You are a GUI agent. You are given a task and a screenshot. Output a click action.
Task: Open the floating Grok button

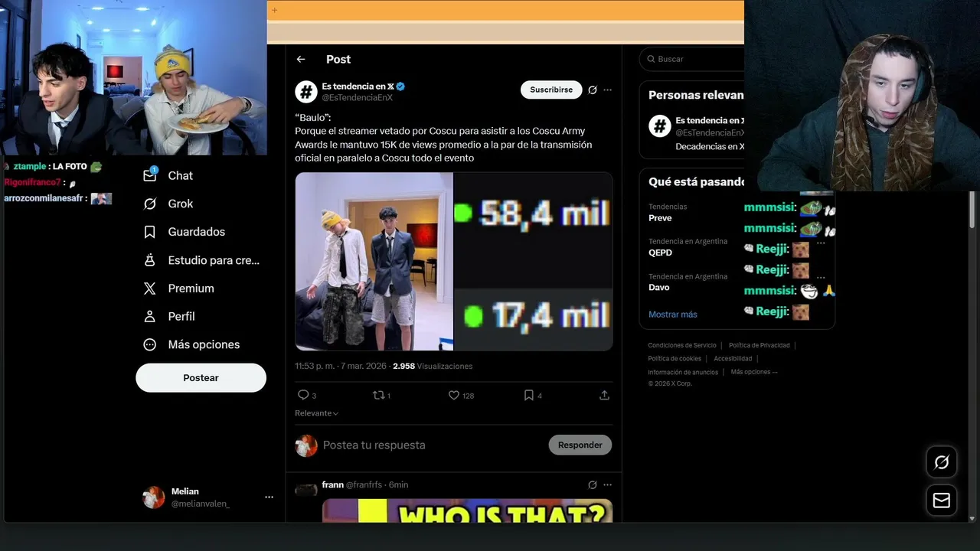(x=942, y=462)
